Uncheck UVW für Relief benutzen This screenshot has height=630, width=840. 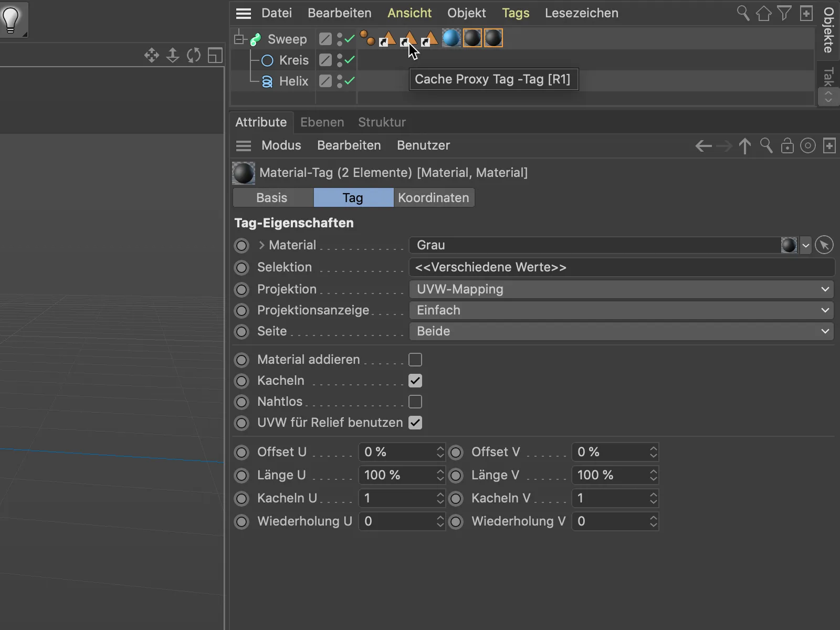pyautogui.click(x=415, y=423)
